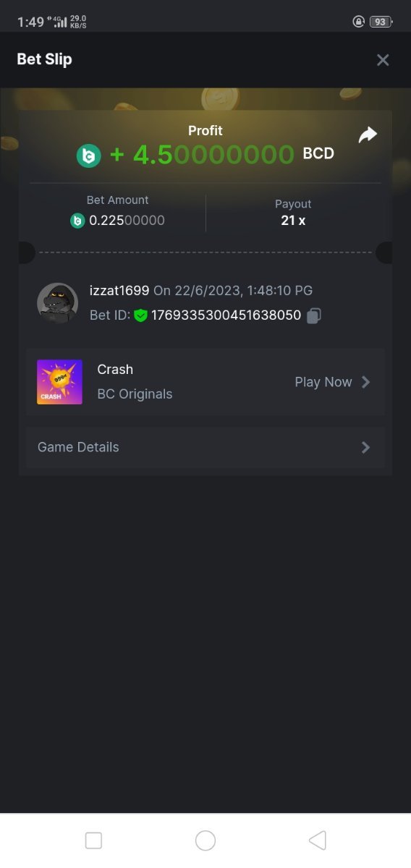The image size is (411, 868).
Task: Tap the Crash game title
Action: pyautogui.click(x=115, y=370)
